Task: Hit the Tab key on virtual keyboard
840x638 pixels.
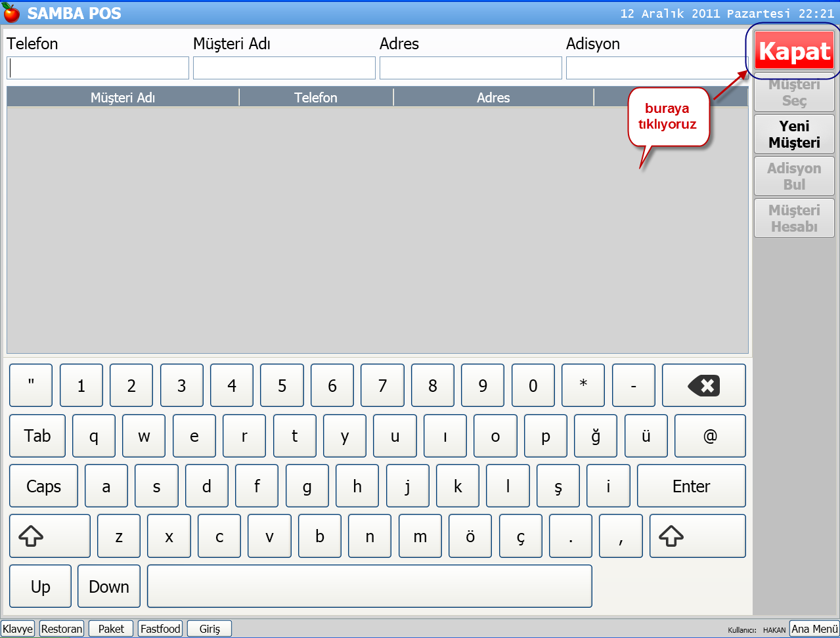Action: (x=37, y=436)
